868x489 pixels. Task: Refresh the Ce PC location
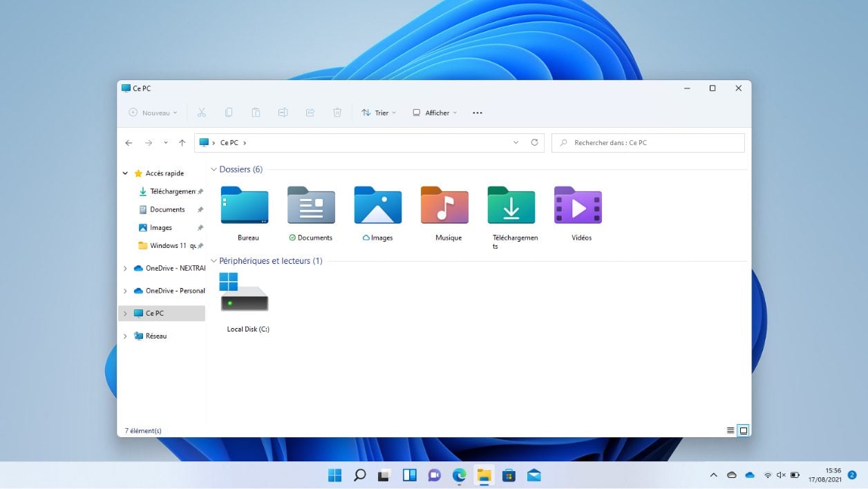534,142
